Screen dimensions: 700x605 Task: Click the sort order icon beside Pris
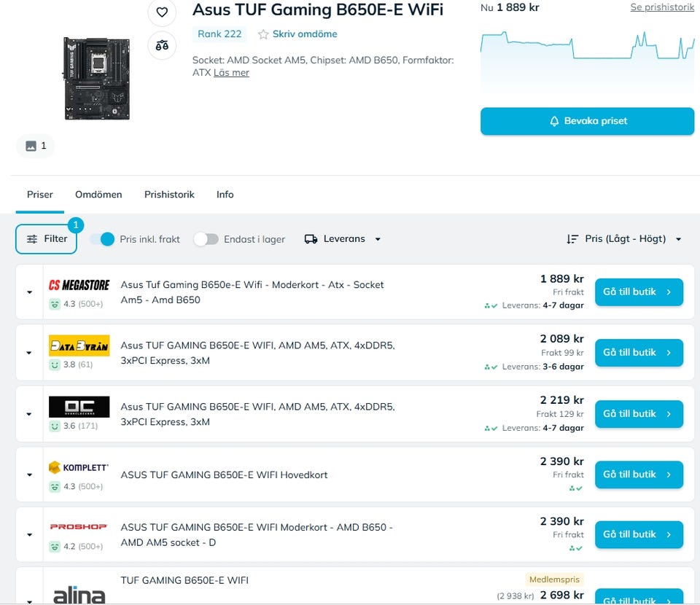click(x=572, y=239)
